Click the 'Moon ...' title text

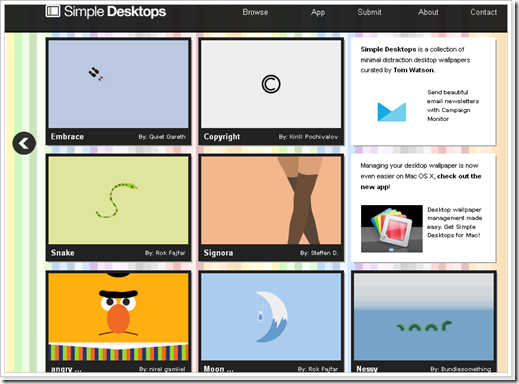click(219, 369)
